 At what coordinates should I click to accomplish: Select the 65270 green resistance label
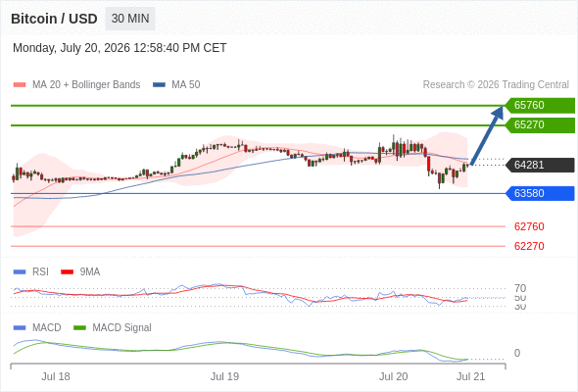point(540,125)
